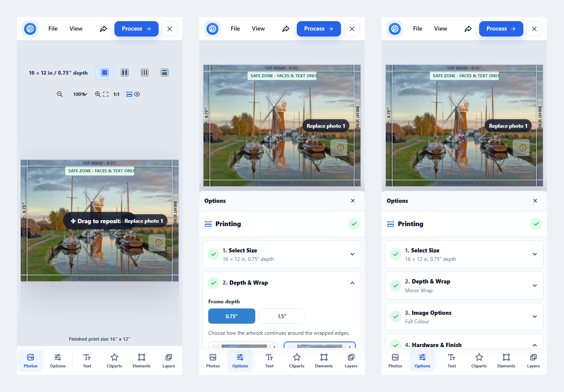Open the 100% zoom level dropdown

pyautogui.click(x=80, y=94)
